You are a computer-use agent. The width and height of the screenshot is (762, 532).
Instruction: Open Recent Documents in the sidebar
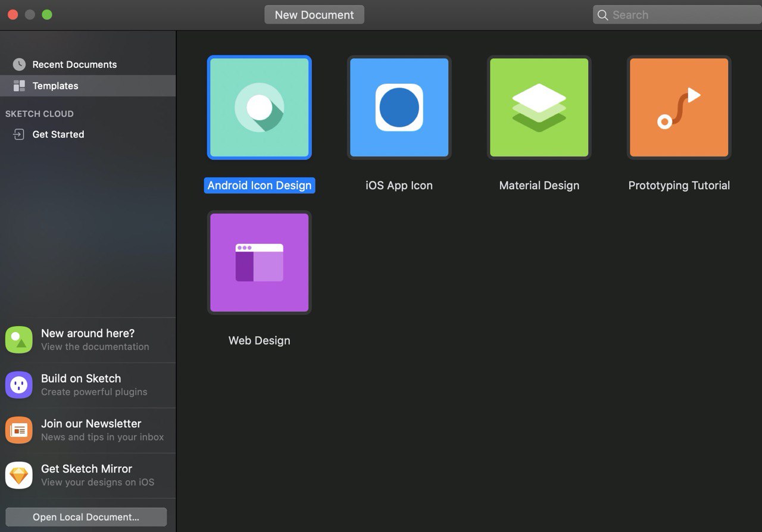click(88, 64)
